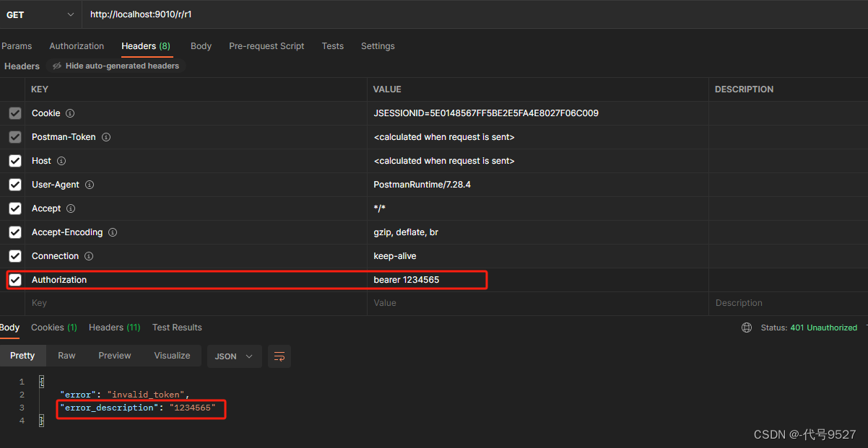This screenshot has width=868, height=448.
Task: Open the Pre-request Script tab
Action: pos(266,46)
